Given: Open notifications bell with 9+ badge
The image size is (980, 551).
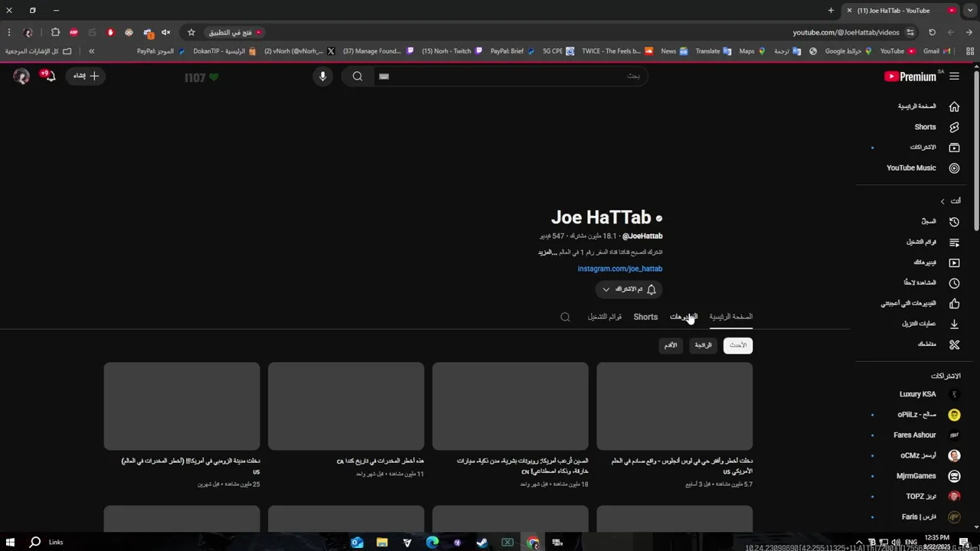Looking at the screenshot, I should coord(47,76).
